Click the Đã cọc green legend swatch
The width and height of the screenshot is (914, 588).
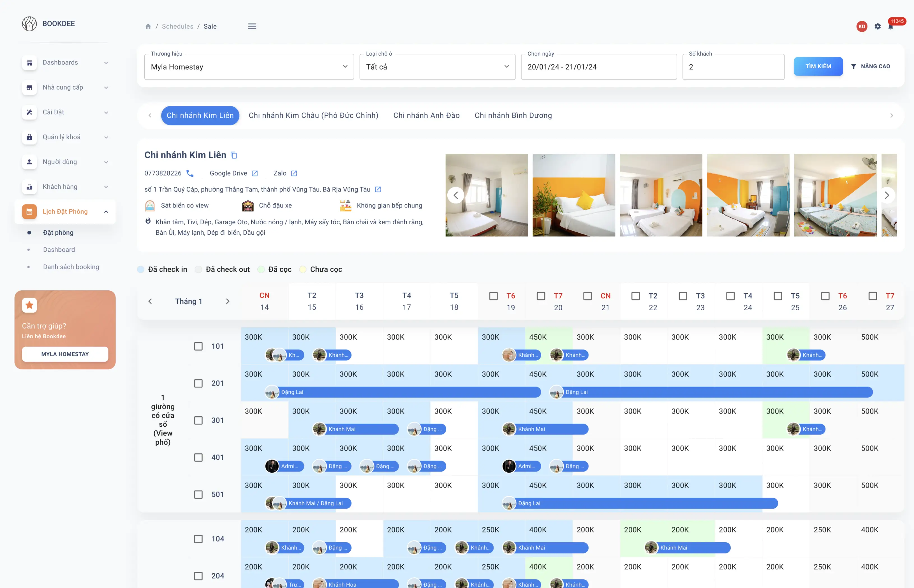pos(261,270)
